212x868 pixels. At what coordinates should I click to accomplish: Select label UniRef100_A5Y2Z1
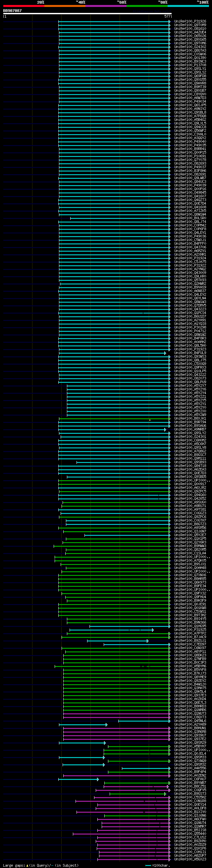[190, 397]
